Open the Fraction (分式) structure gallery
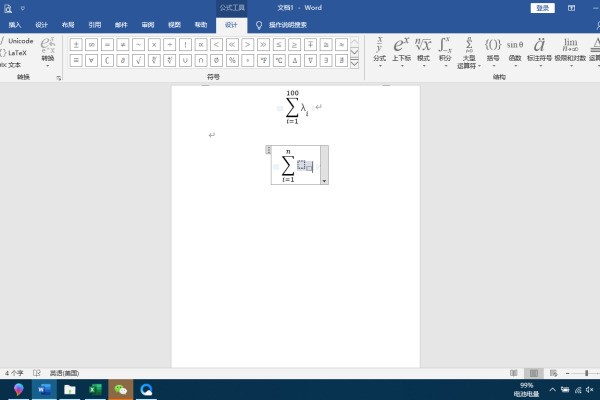This screenshot has height=400, width=600. (379, 49)
